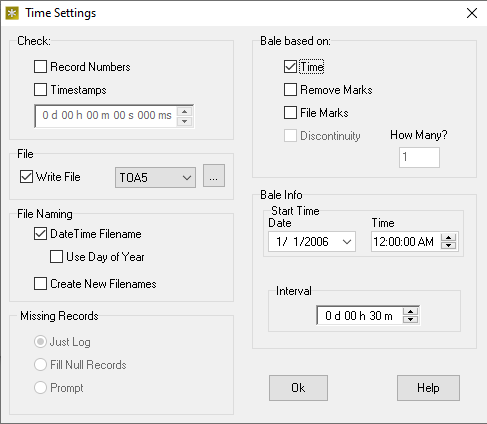Decrease the Start Time with the down arrow
This screenshot has height=424, width=487.
click(449, 245)
